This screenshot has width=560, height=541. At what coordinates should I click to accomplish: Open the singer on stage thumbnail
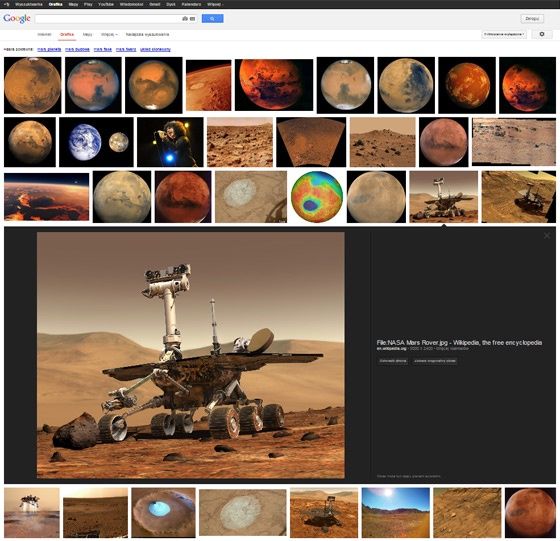[x=170, y=142]
